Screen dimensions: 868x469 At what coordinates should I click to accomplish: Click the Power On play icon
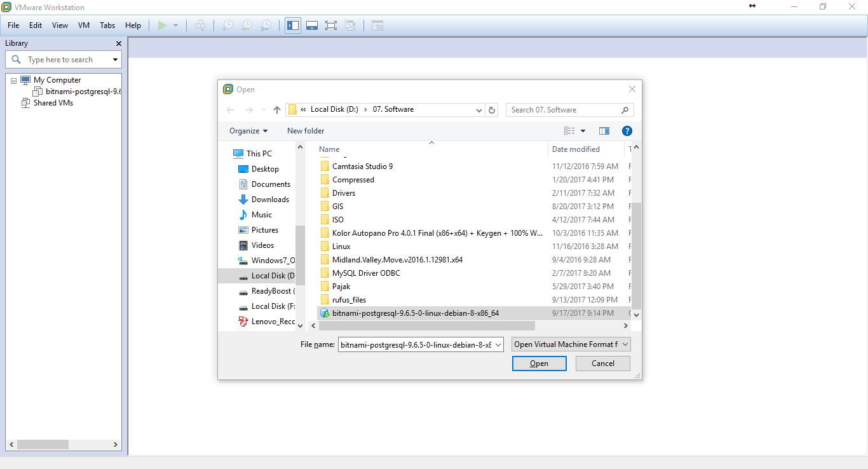(x=162, y=25)
